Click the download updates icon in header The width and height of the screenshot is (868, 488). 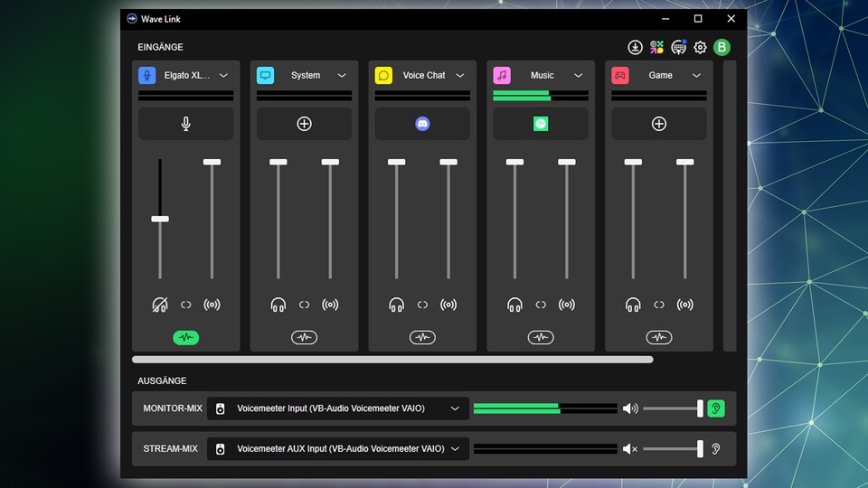[635, 48]
